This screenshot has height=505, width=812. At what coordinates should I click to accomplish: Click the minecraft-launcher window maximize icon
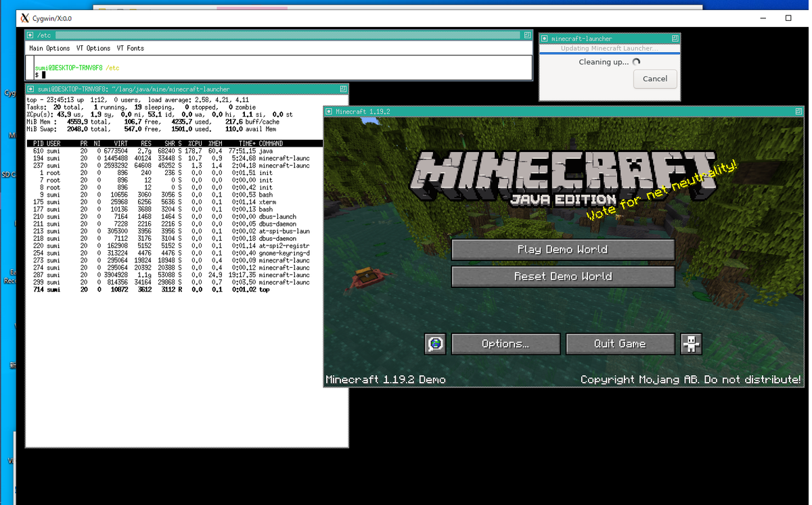(675, 39)
